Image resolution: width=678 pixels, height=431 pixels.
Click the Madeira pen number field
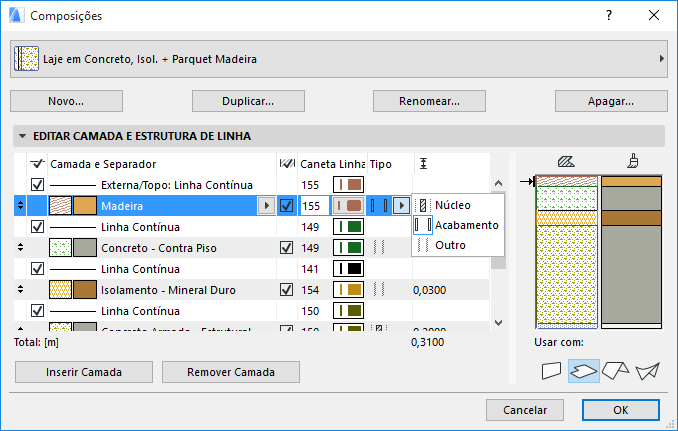(x=314, y=205)
